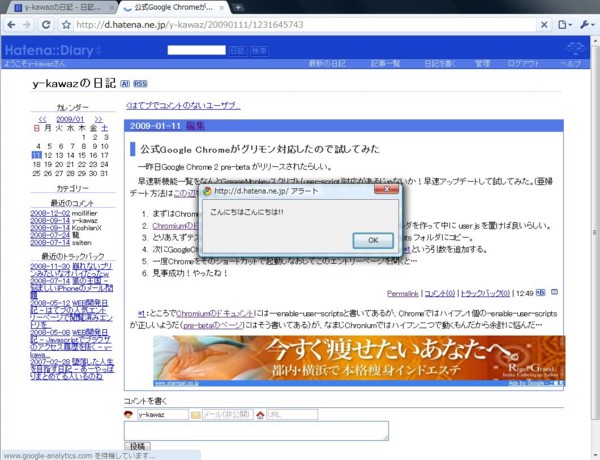
Task: Click the 日記 search button
Action: click(x=237, y=51)
